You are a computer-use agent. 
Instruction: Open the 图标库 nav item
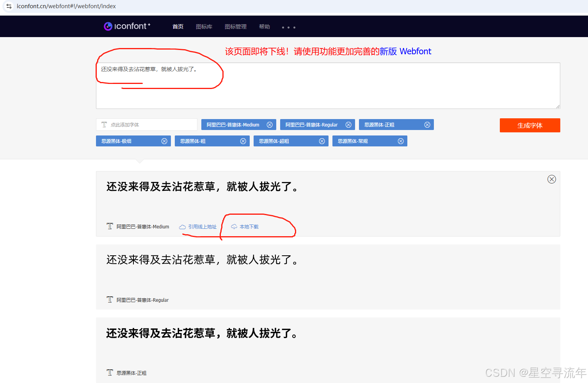click(x=204, y=27)
